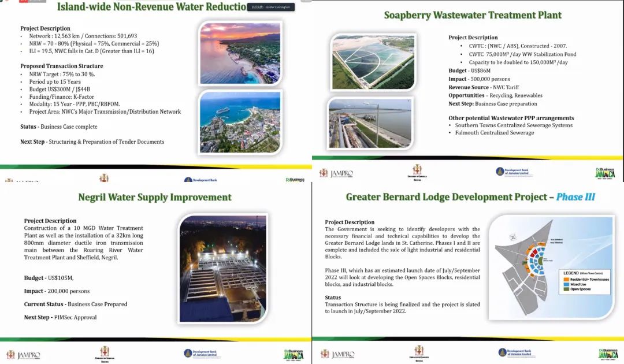Viewport: 624px width, 364px height.
Task: Click the Embassy of Jamaica crest under Soapberry slide
Action: (417, 172)
